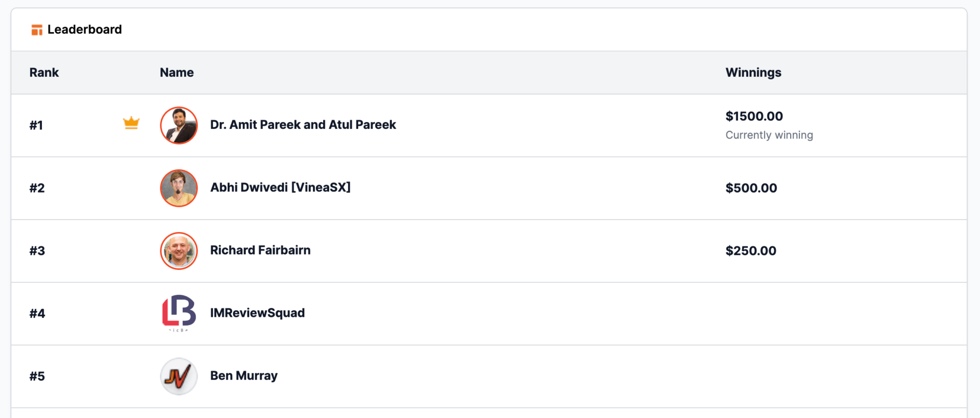Click the $250.00 winnings value
The width and height of the screenshot is (980, 418).
(751, 251)
